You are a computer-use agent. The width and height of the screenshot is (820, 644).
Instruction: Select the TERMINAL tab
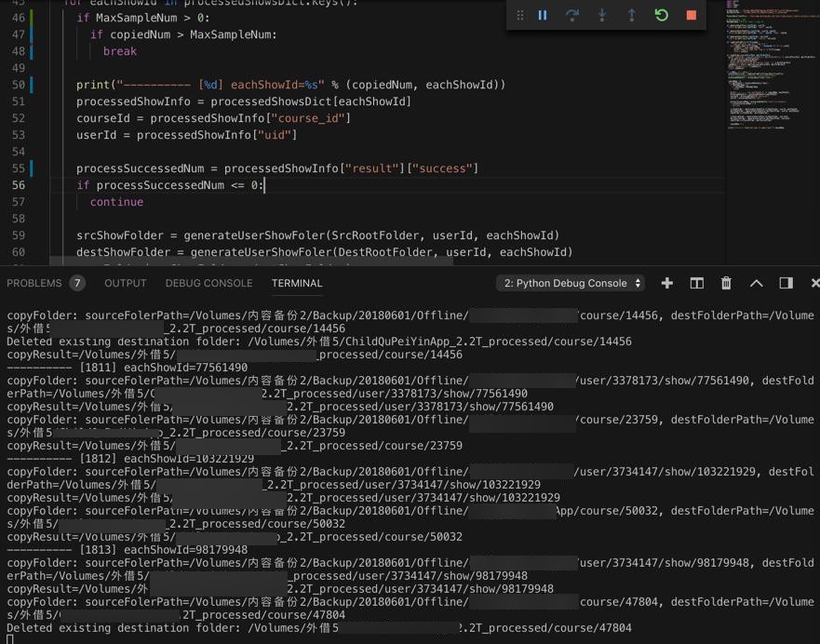click(x=297, y=283)
